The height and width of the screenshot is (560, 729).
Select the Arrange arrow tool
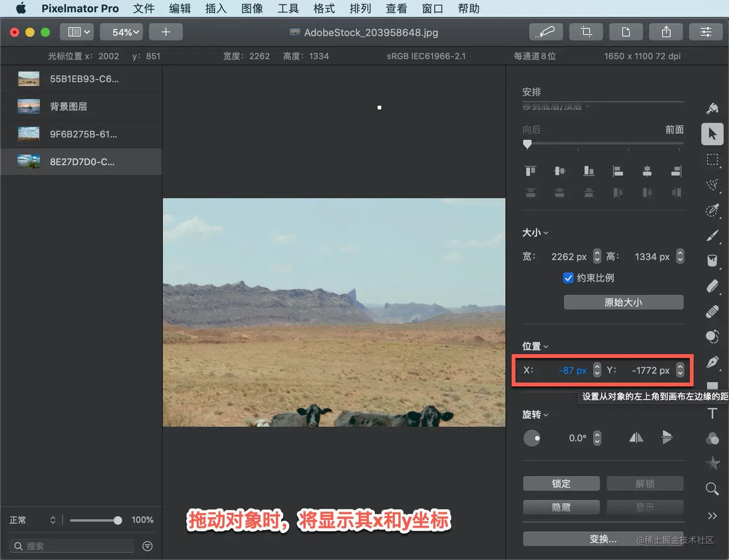712,134
